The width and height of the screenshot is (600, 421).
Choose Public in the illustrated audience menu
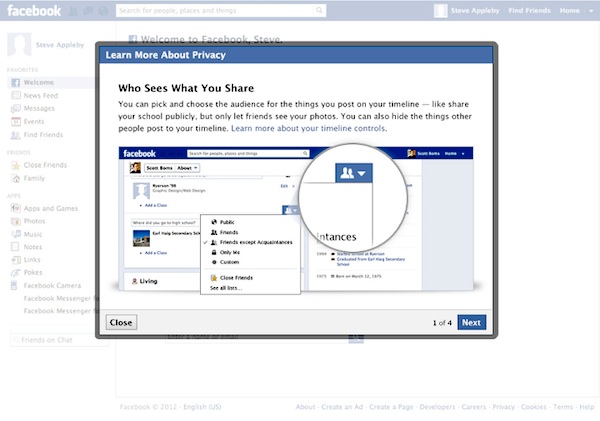[x=227, y=222]
